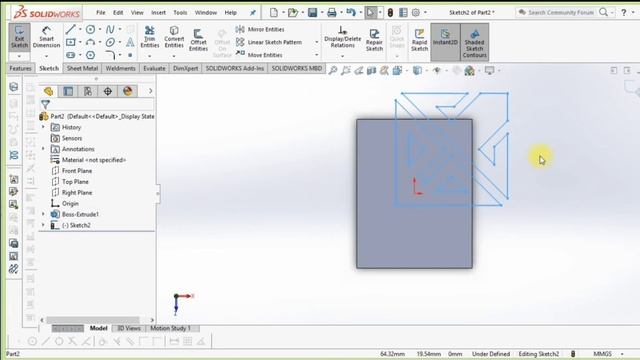
Task: Open Move Entities dropdown arrow
Action: [317, 55]
